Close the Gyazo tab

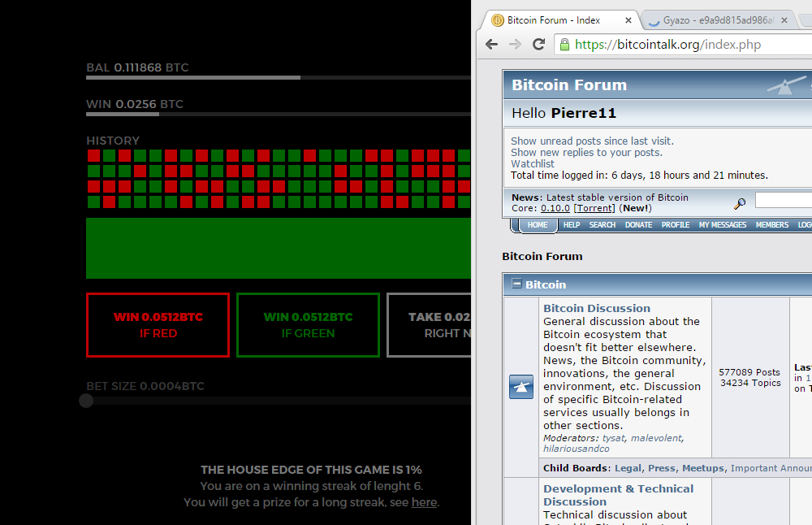pyautogui.click(x=784, y=20)
